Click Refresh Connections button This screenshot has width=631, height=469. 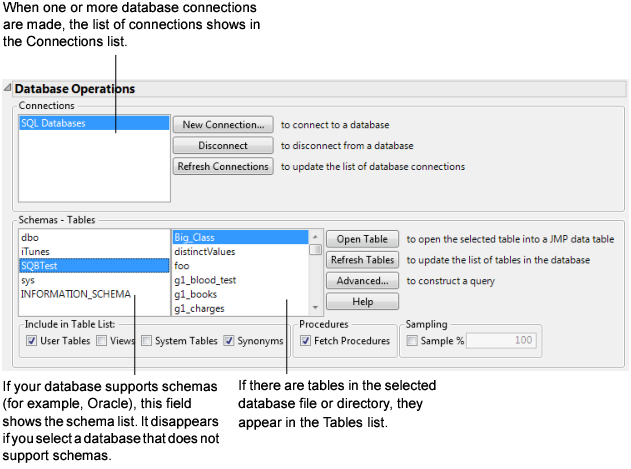[x=223, y=167]
